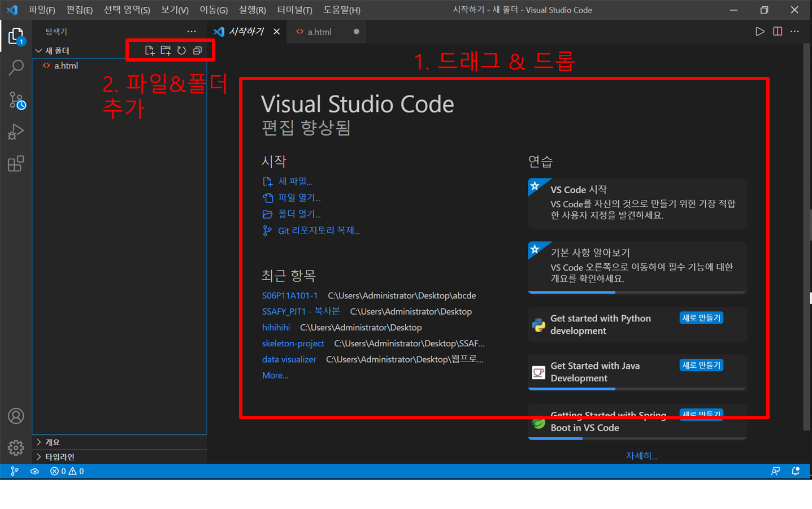Open the explorer panel more actions ellipsis
Viewport: 812px width, 509px height.
click(192, 32)
